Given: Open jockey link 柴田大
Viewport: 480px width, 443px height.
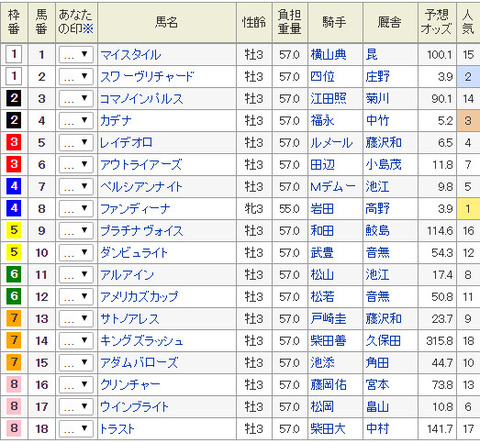Looking at the screenshot, I should [x=328, y=429].
